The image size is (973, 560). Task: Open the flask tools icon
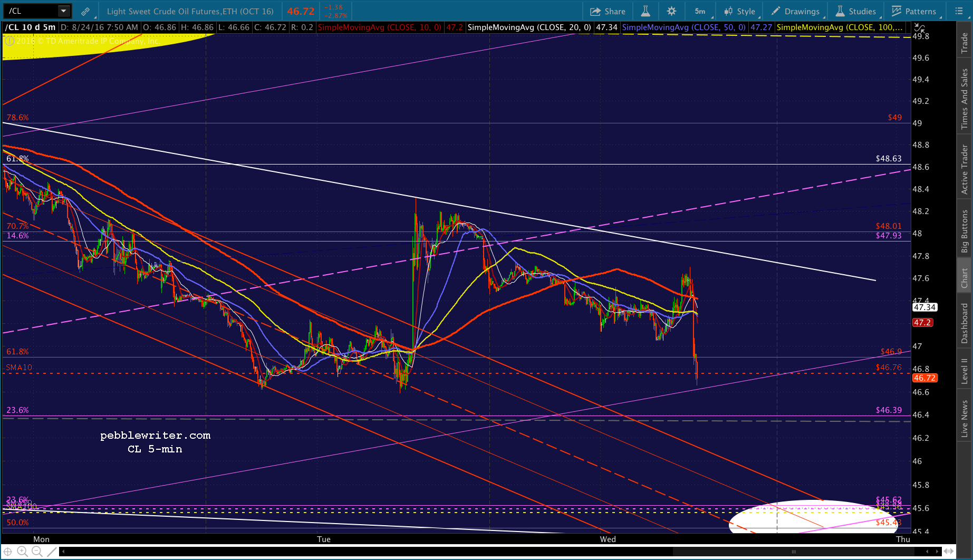[645, 11]
